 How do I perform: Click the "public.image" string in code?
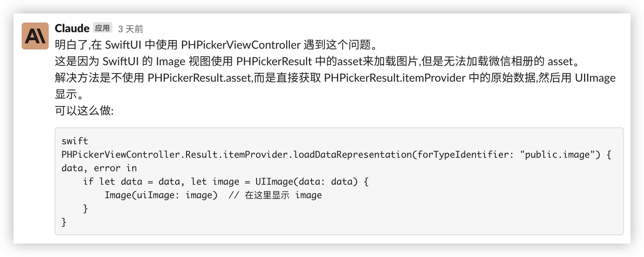[x=560, y=155]
